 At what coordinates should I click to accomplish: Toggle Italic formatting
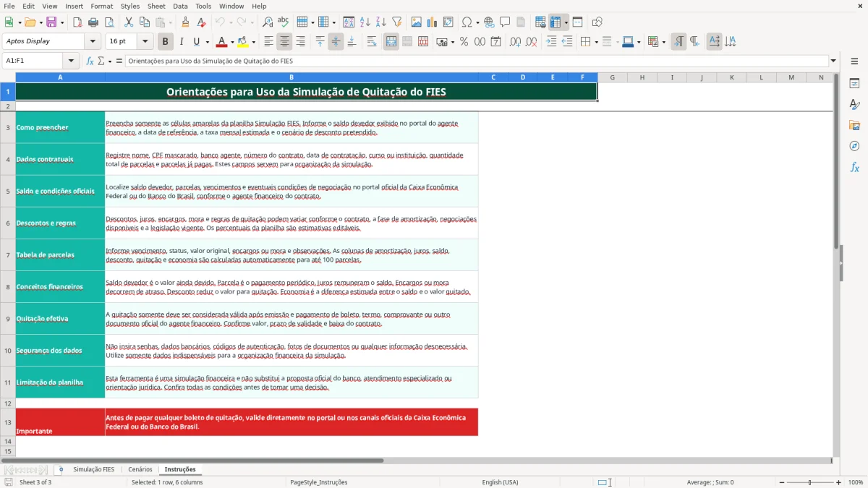click(x=182, y=42)
